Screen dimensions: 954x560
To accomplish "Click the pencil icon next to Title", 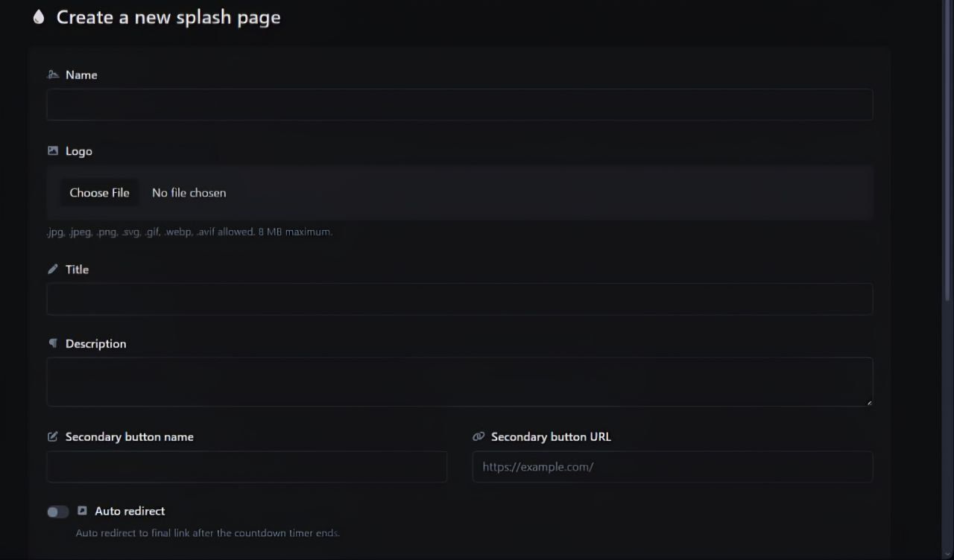I will [x=53, y=269].
